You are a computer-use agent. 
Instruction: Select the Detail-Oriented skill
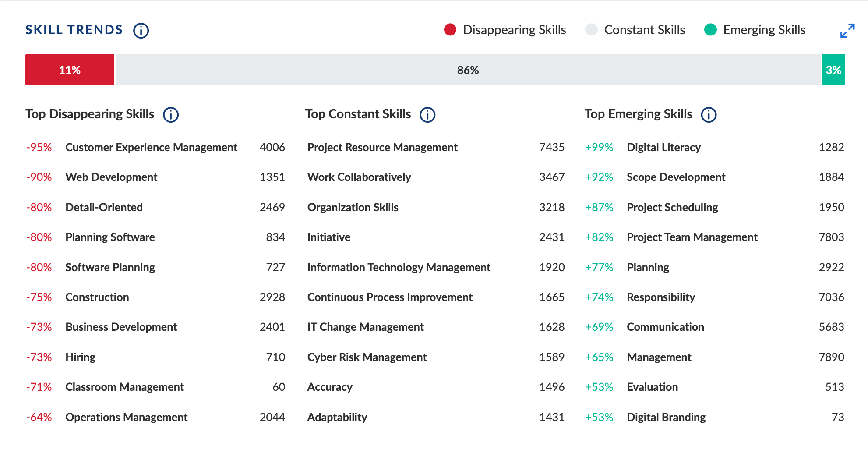click(x=104, y=207)
